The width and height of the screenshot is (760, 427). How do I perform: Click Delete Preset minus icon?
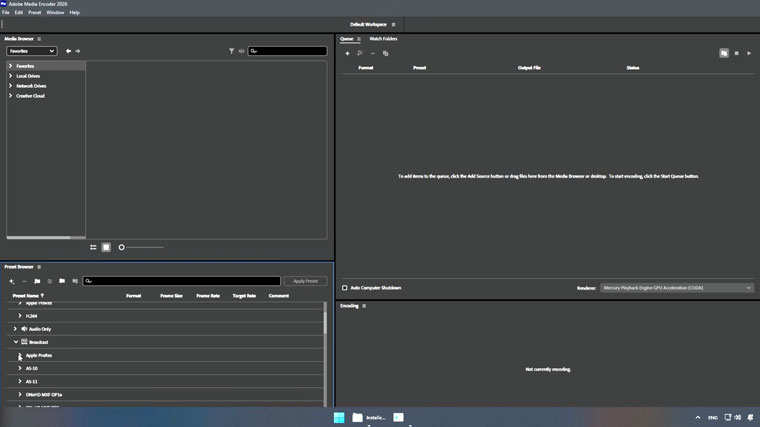pos(24,281)
